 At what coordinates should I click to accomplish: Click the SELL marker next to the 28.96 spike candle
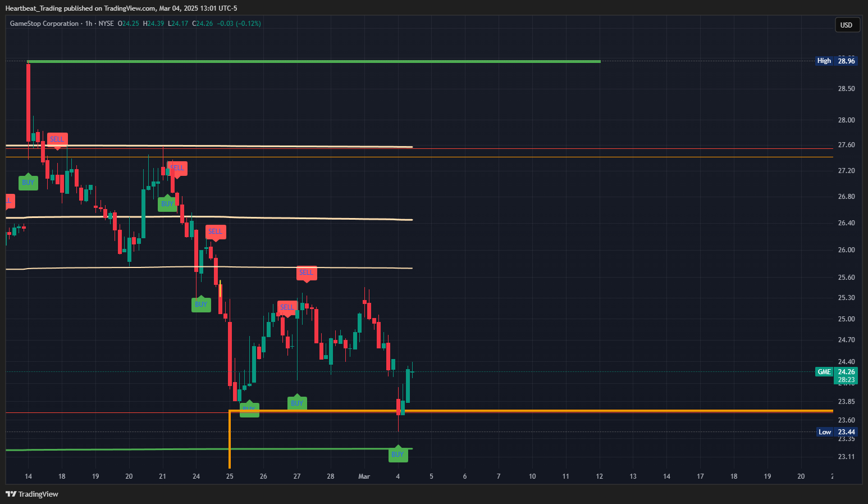pyautogui.click(x=57, y=140)
